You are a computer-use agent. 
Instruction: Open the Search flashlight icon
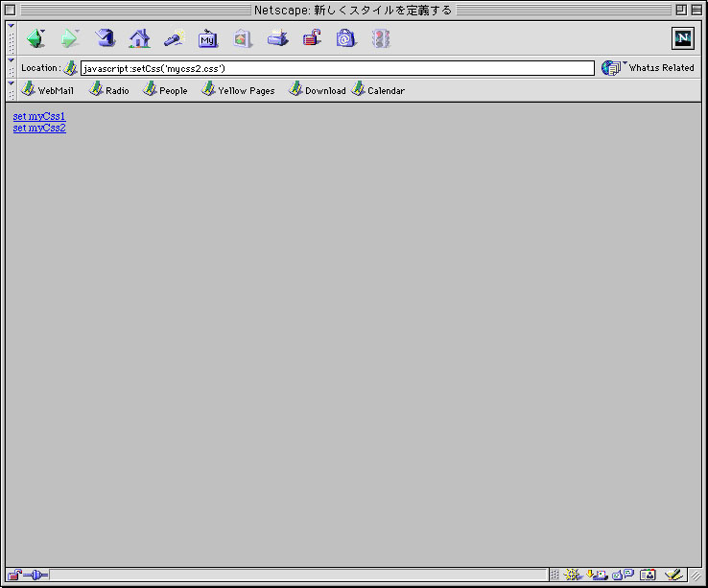pos(174,38)
